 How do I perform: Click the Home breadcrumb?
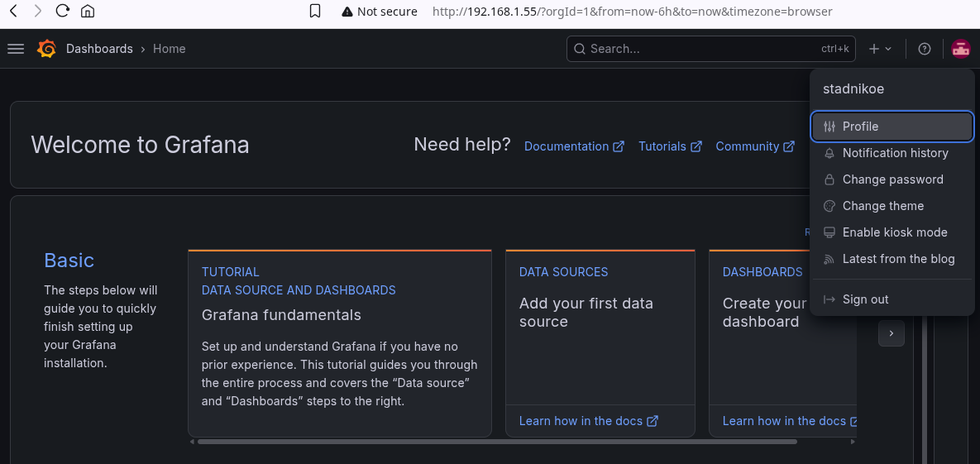pyautogui.click(x=170, y=49)
